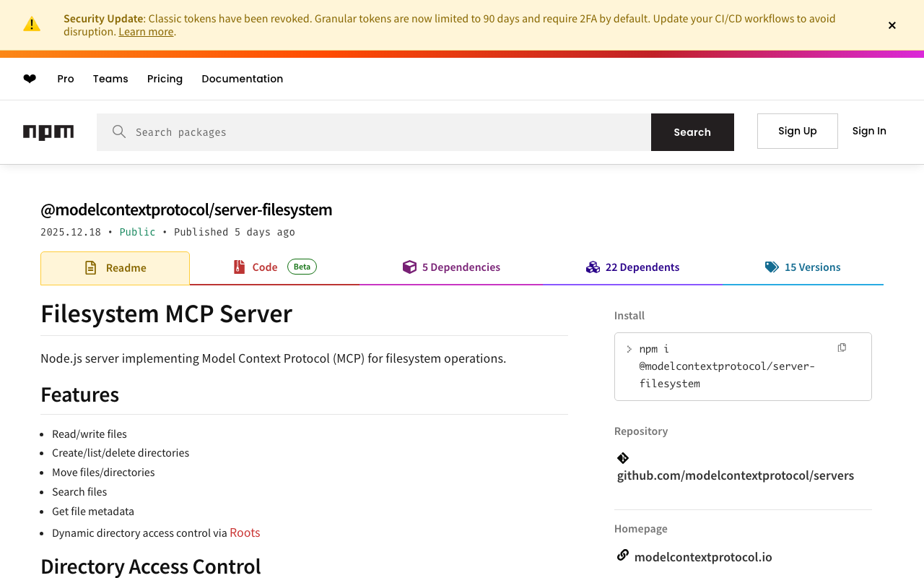This screenshot has height=578, width=924.
Task: Click the Homepage section label
Action: [x=641, y=529]
